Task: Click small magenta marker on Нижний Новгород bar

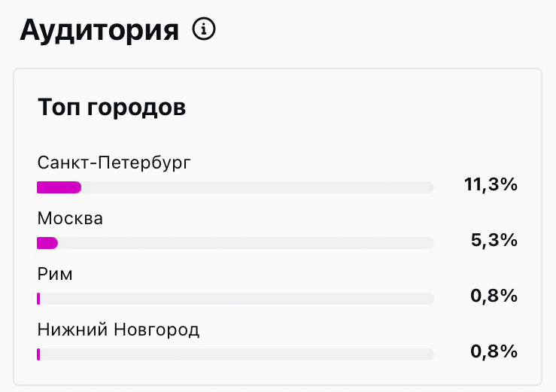Action: (x=38, y=354)
